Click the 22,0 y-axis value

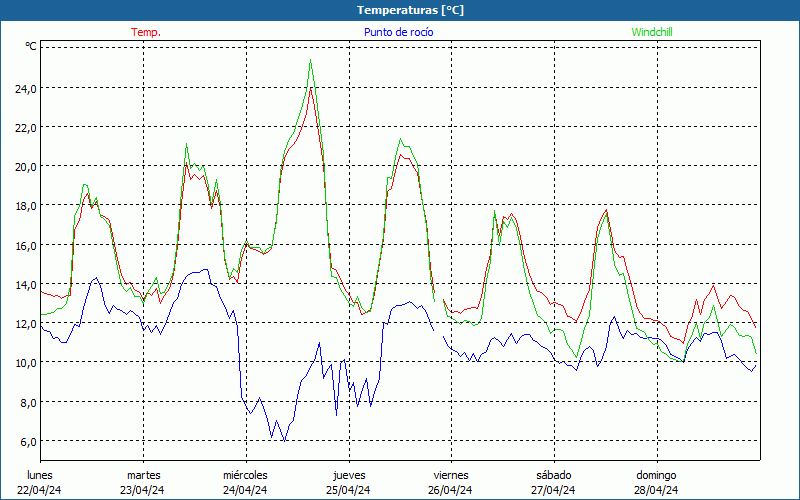[25, 127]
